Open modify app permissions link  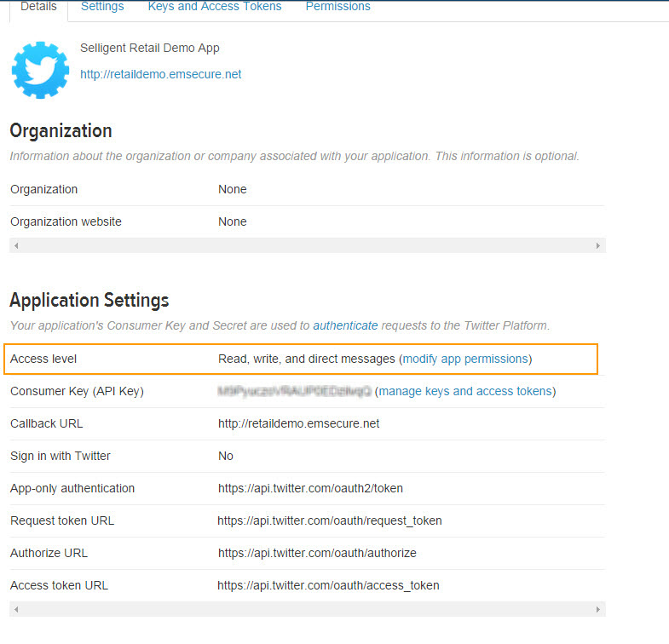coord(465,359)
